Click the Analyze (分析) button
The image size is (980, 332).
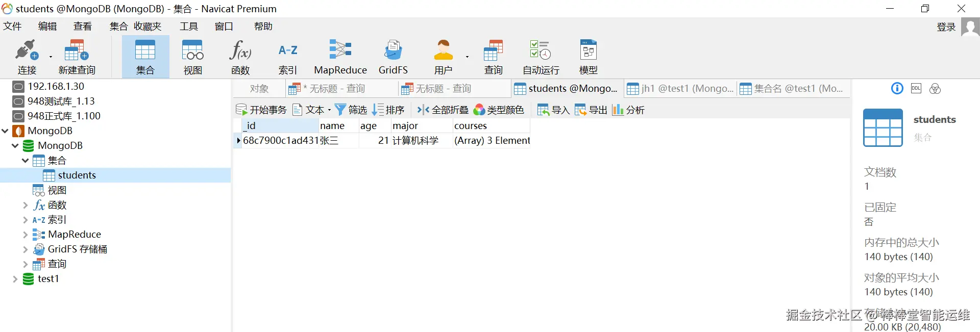click(628, 110)
